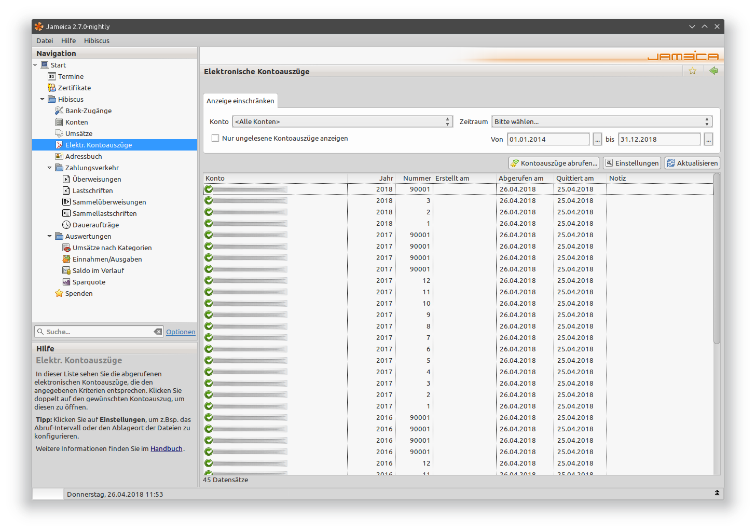The width and height of the screenshot is (756, 532).
Task: Clear the search field with the erase icon
Action: pos(158,332)
